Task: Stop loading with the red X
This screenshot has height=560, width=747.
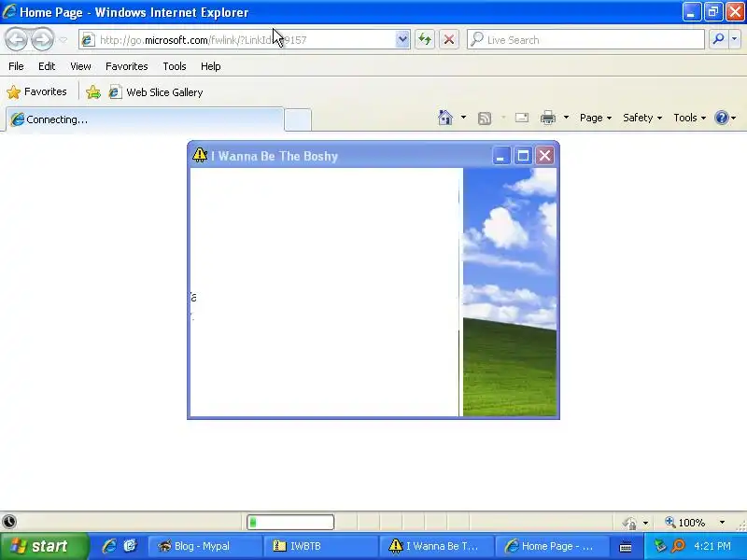Action: (x=449, y=40)
